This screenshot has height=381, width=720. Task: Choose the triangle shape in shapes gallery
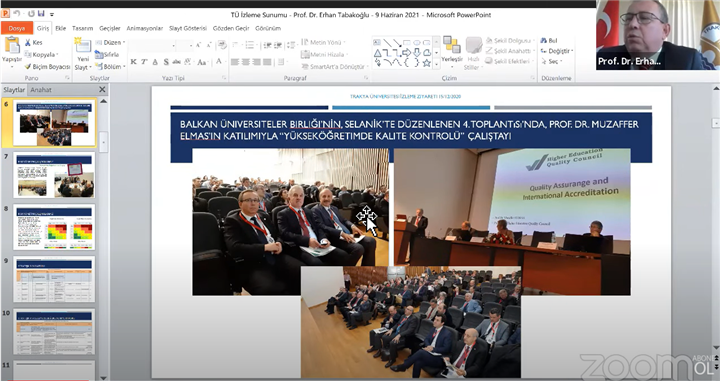[x=377, y=53]
